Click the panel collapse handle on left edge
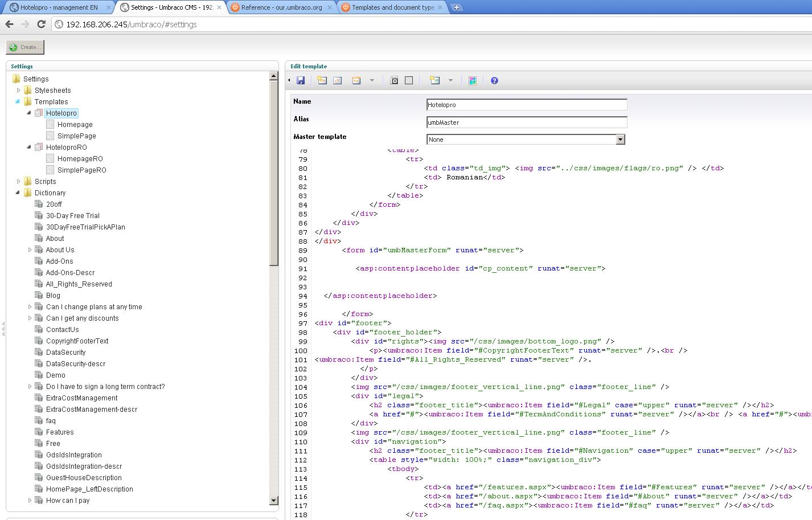Viewport: 812px width, 520px height. (x=3, y=329)
